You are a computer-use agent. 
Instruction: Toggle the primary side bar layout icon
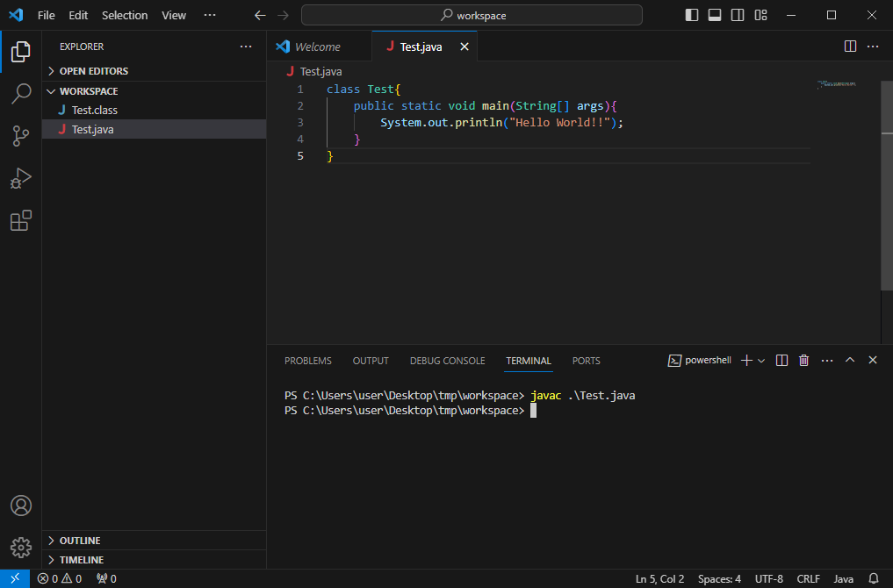(x=691, y=16)
